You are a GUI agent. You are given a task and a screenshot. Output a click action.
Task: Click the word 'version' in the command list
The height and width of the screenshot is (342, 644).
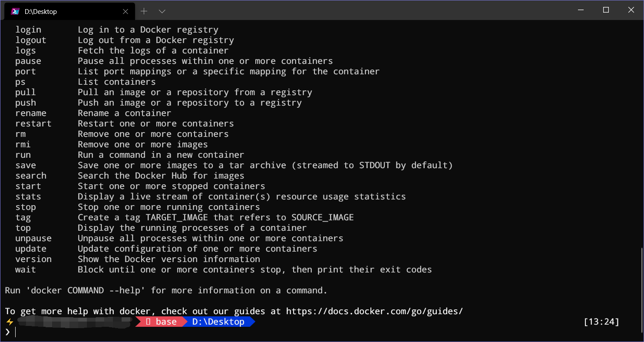coord(33,259)
